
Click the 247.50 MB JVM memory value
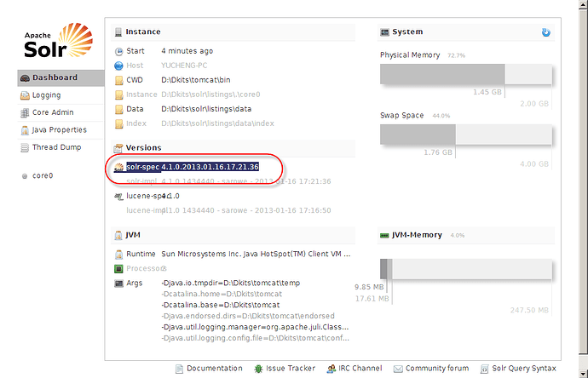point(529,310)
